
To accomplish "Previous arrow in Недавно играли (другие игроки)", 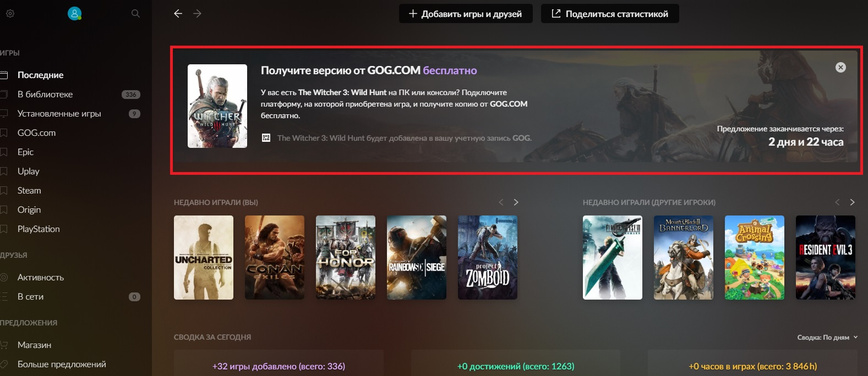I will (x=837, y=202).
